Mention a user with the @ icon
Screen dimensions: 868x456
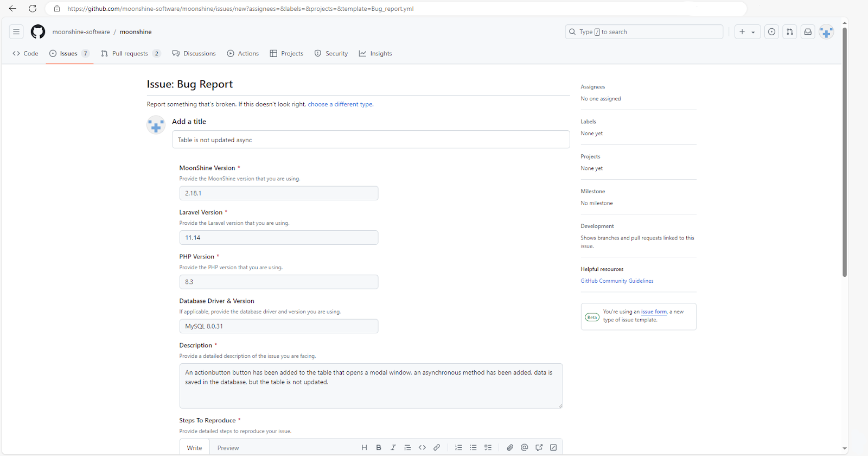(524, 447)
